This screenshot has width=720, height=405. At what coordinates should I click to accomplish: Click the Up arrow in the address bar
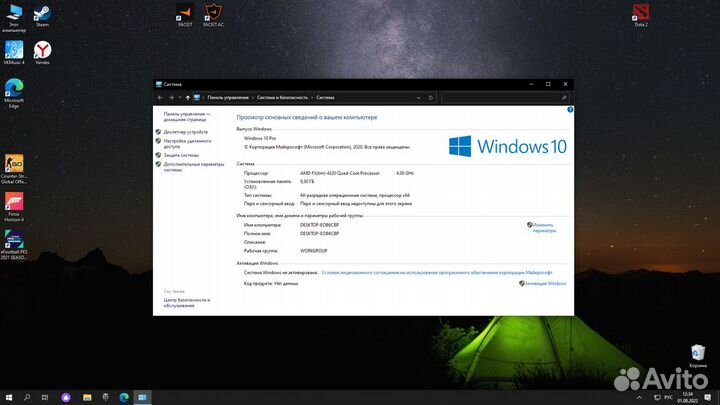187,97
